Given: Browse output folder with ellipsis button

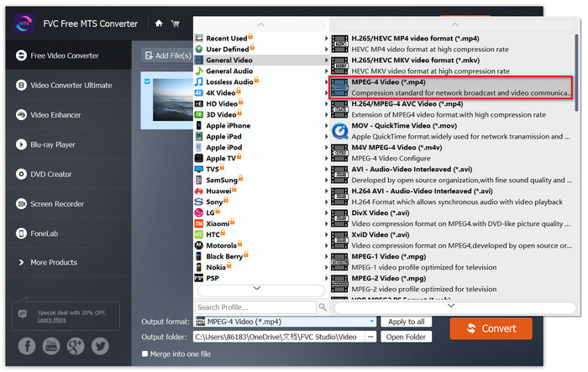Looking at the screenshot, I should coord(370,337).
